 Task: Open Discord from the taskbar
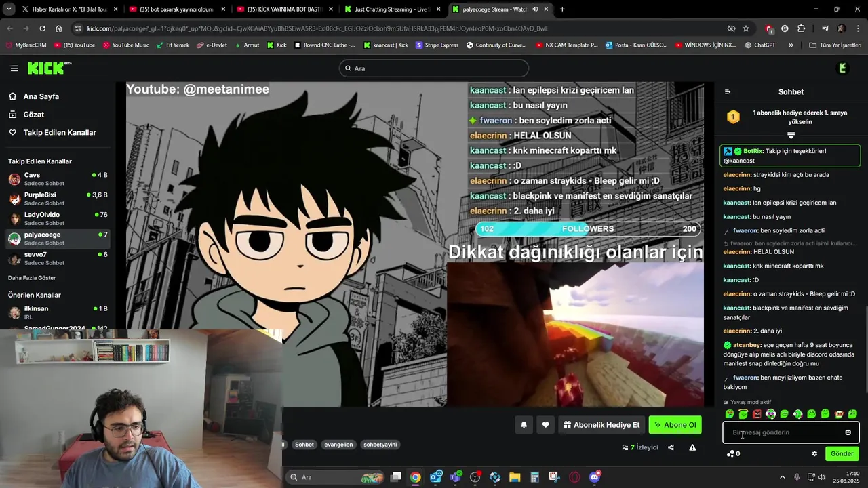[x=595, y=477]
